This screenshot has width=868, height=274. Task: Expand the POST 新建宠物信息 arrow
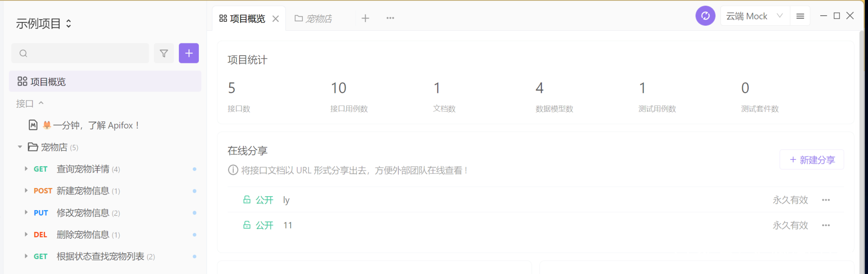[26, 190]
